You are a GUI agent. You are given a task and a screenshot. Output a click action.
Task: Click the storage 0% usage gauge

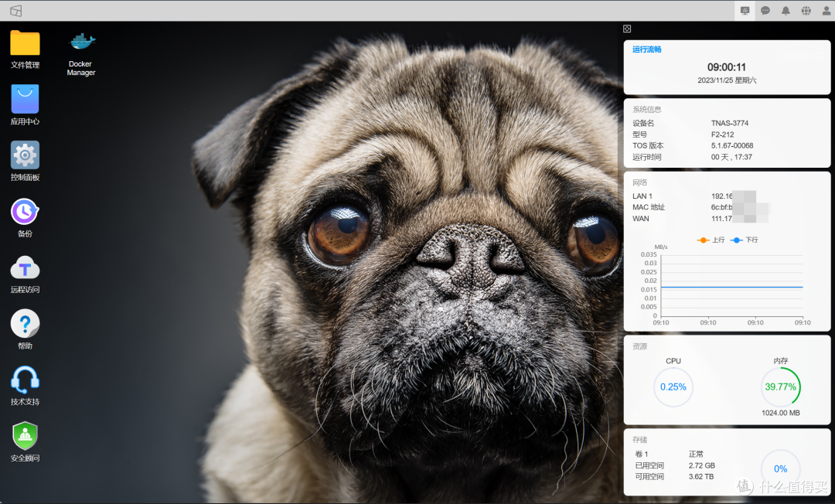point(781,469)
